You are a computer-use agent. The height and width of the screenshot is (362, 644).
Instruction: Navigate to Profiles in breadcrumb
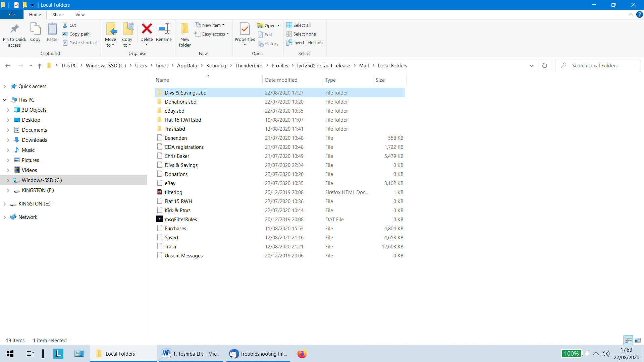280,66
